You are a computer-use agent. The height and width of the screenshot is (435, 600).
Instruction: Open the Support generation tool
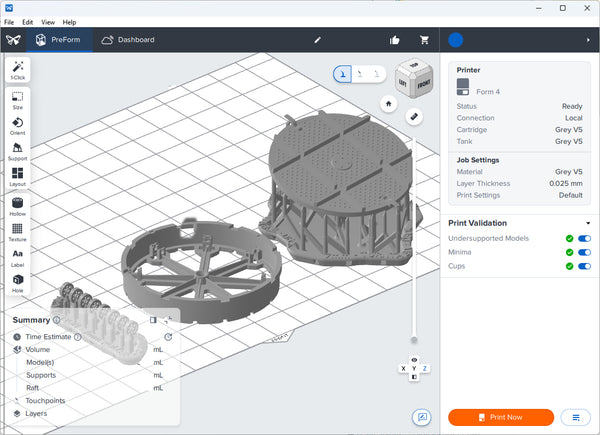(18, 150)
